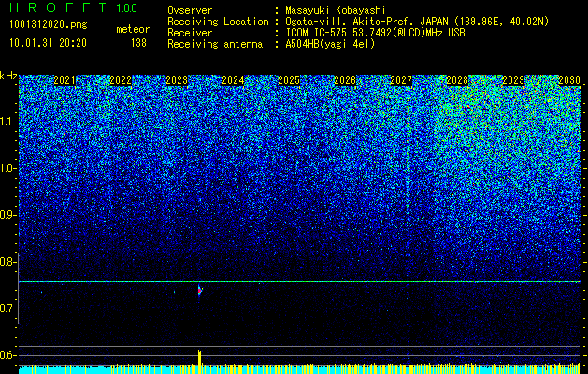588x374 pixels.
Task: Click the 2021 time marker
Action: tap(65, 80)
